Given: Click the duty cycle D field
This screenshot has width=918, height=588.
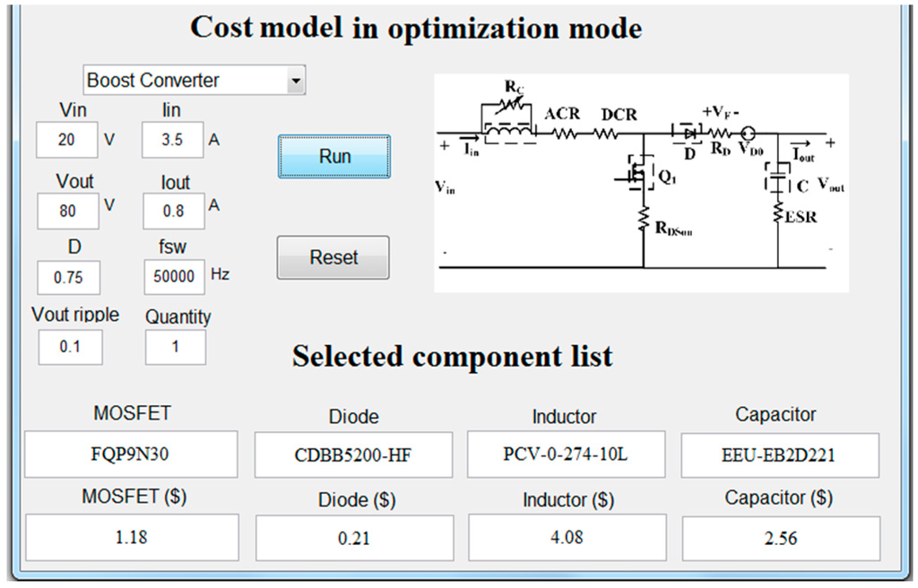Looking at the screenshot, I should (x=68, y=277).
